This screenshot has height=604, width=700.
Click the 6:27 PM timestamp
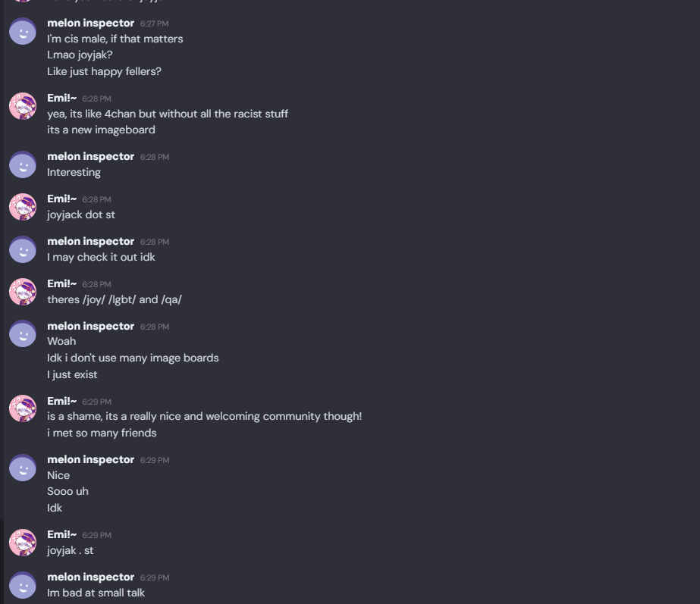(x=154, y=23)
